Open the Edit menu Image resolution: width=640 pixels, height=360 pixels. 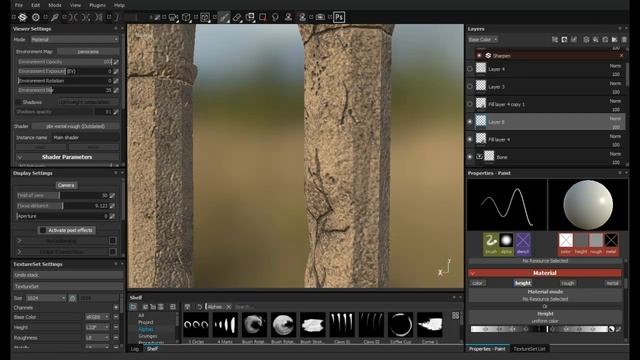(36, 5)
